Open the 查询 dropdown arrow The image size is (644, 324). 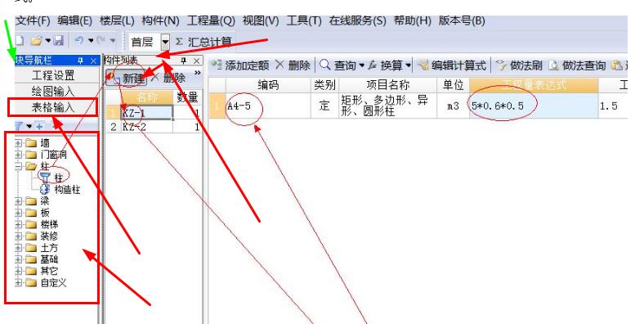click(x=362, y=65)
